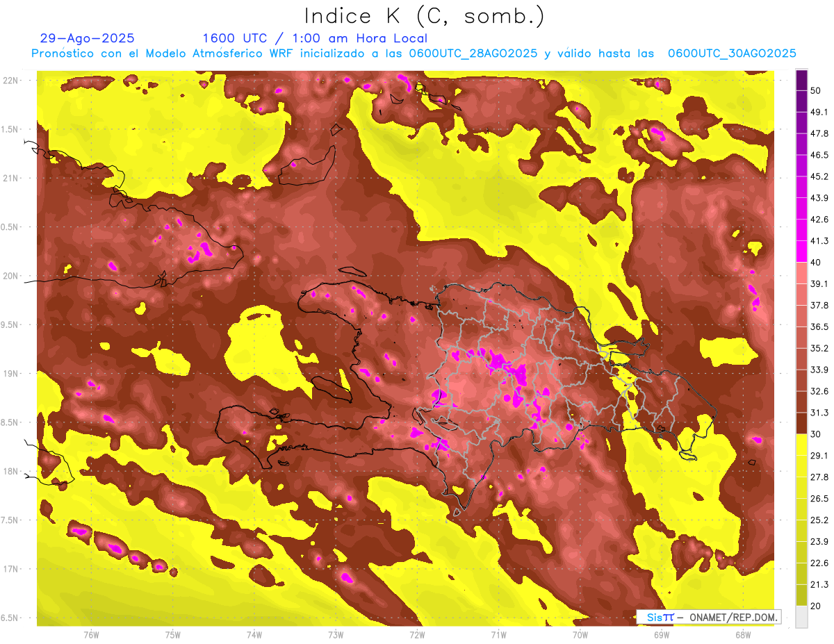Click the legend value '27.8'

819,477
